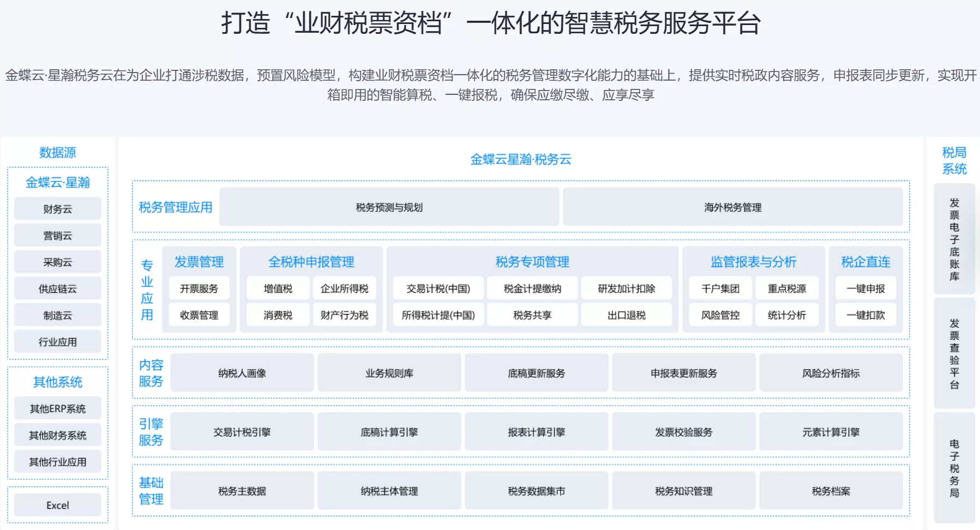This screenshot has width=980, height=530.
Task: Select the 一键申报 box
Action: 866,288
